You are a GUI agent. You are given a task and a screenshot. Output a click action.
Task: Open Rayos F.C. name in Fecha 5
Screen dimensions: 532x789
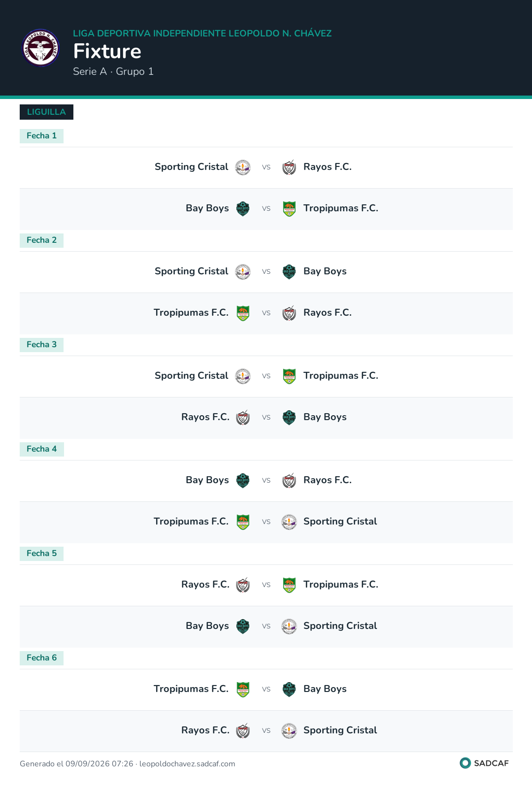(205, 584)
